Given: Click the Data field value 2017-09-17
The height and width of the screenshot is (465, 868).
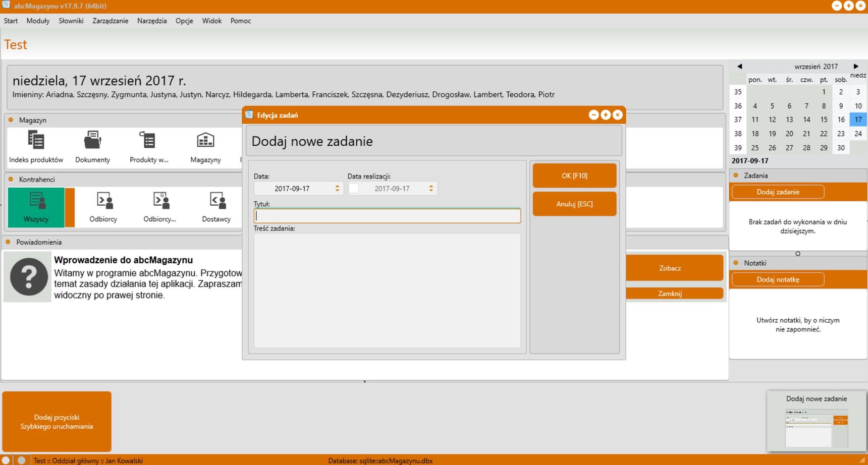Looking at the screenshot, I should pos(292,188).
